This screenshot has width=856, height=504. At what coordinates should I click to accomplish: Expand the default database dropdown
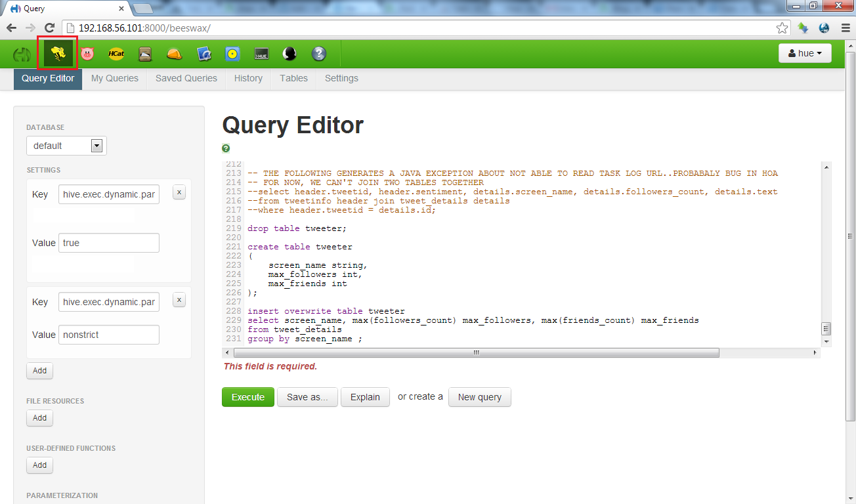point(66,146)
